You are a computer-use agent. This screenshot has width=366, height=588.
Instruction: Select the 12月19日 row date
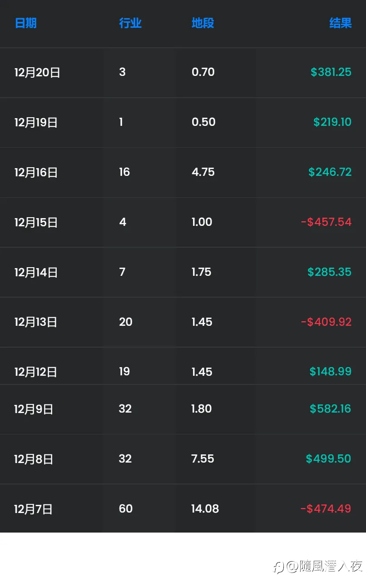tap(36, 122)
